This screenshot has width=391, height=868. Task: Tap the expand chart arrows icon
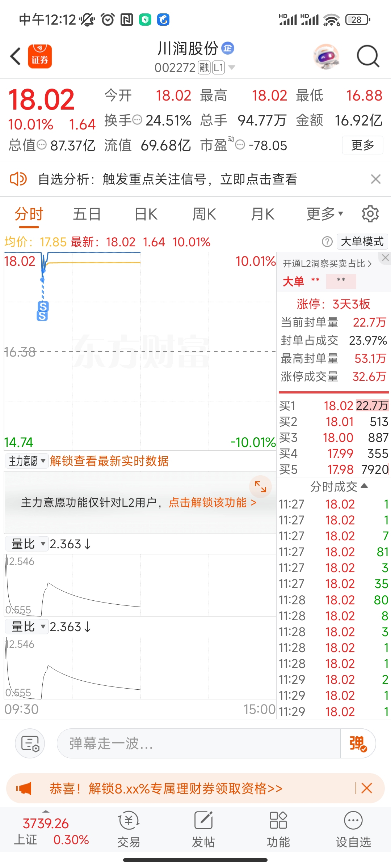pos(261,486)
